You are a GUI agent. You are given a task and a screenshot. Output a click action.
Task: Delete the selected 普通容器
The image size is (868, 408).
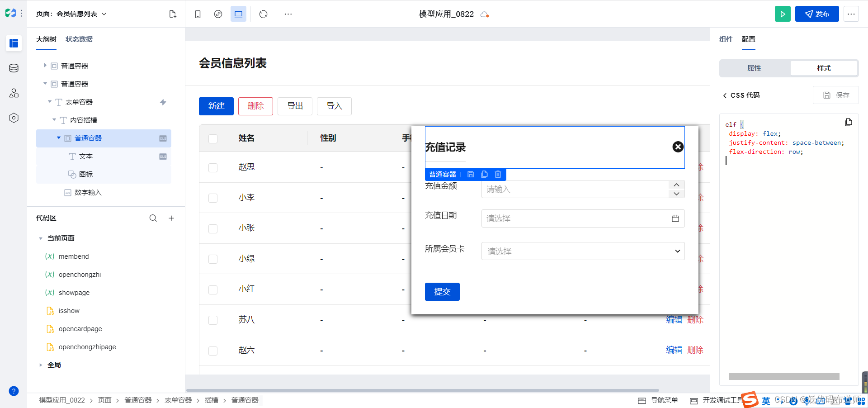[x=498, y=174]
